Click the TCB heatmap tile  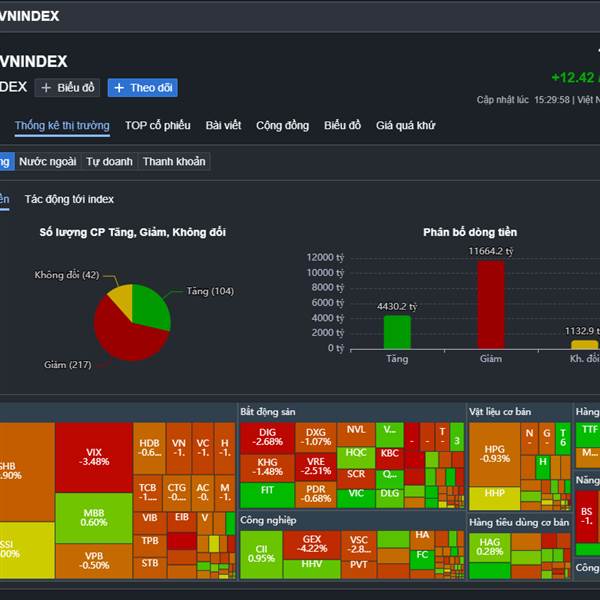148,493
